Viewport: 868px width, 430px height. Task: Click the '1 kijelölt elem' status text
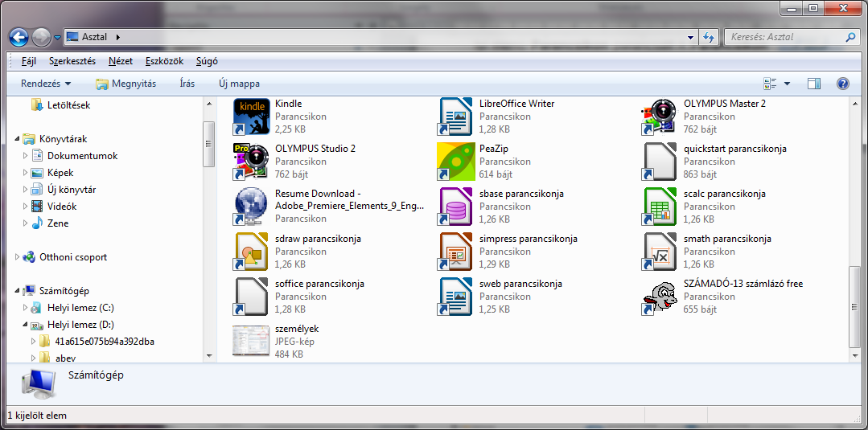pos(37,414)
